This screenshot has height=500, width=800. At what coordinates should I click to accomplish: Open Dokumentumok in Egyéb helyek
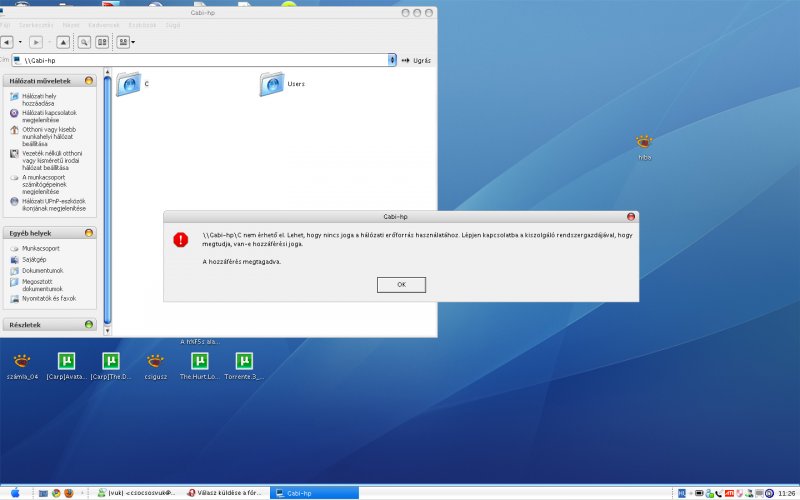pos(42,271)
